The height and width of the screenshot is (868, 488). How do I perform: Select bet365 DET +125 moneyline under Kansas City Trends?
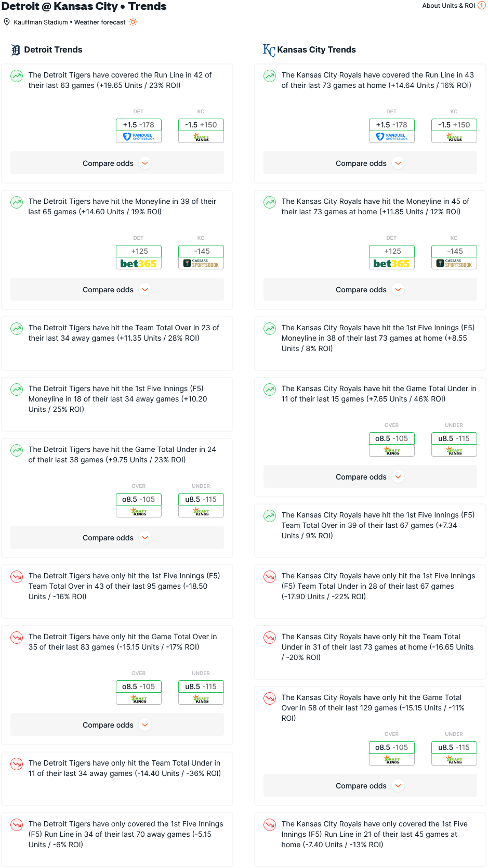(392, 257)
